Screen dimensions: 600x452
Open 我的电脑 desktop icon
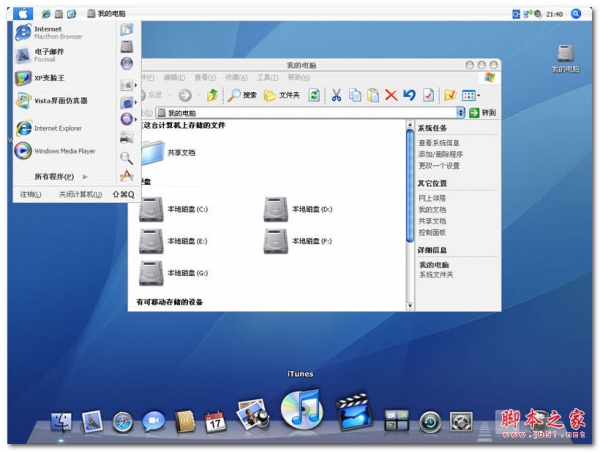click(565, 59)
